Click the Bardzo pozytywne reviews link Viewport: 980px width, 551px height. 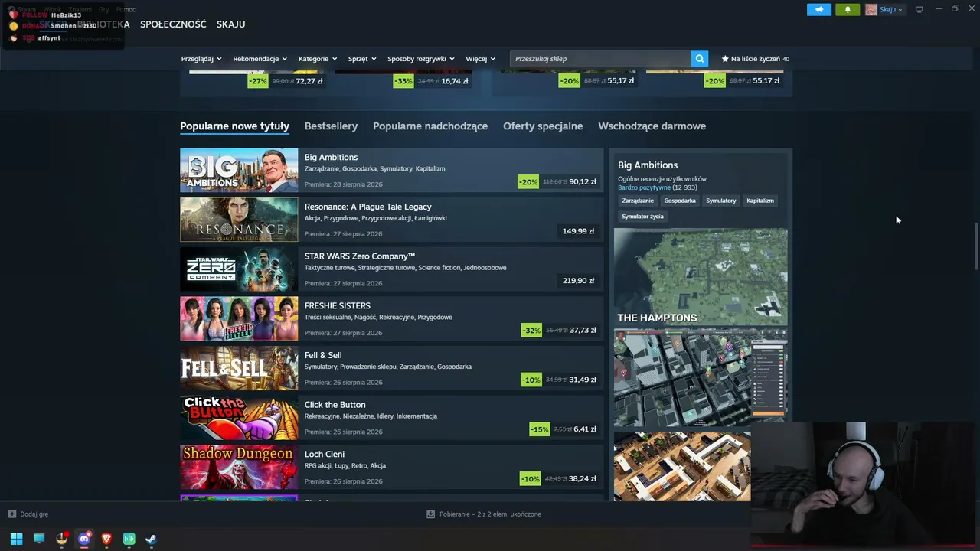pos(644,187)
